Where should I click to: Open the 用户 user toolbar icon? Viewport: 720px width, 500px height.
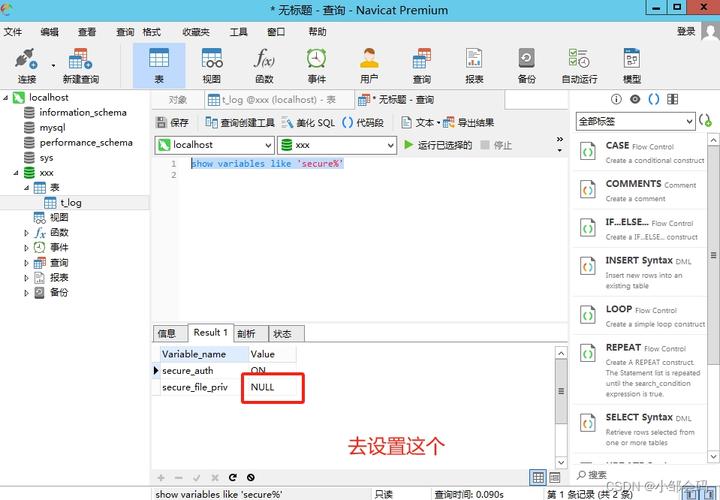pos(369,66)
